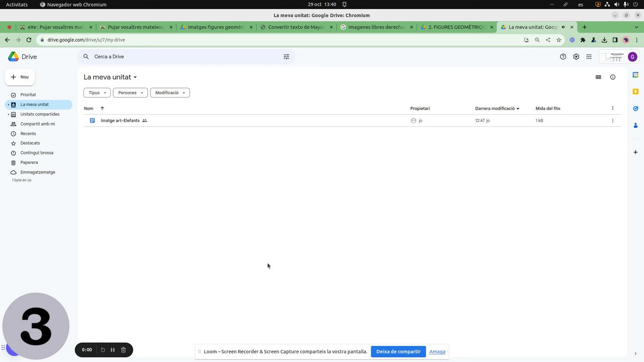644x362 pixels.
Task: Click the Google Drive logo
Action: 22,57
